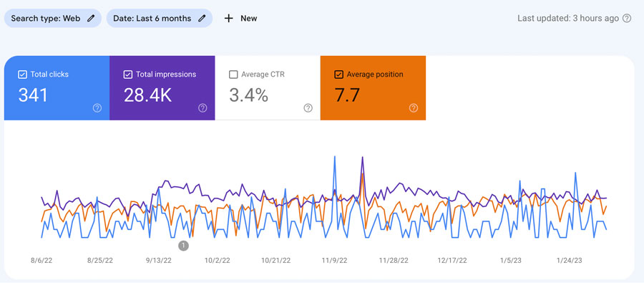The width and height of the screenshot is (644, 283).
Task: Click the 7.7 average position value
Action: pyautogui.click(x=347, y=95)
